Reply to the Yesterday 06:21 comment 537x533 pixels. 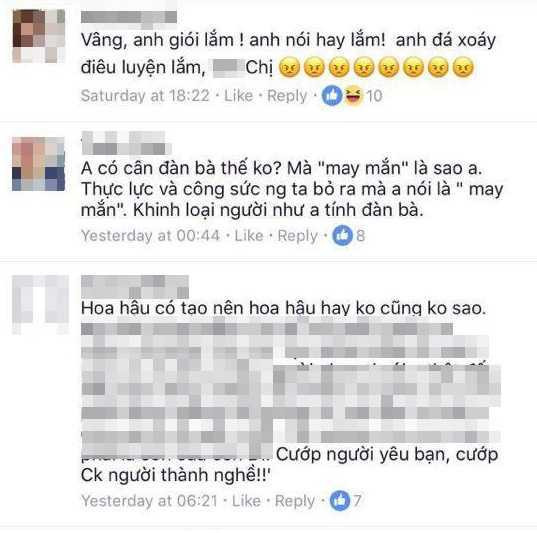tap(295, 501)
